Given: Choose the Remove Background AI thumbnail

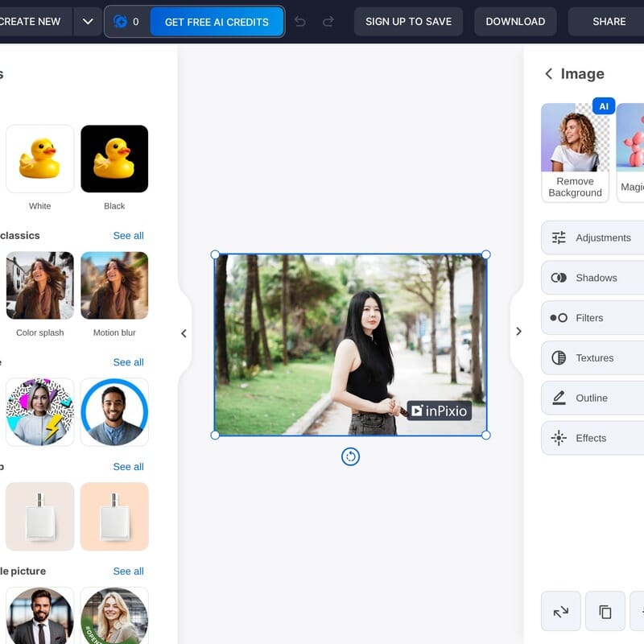Looking at the screenshot, I should click(x=575, y=152).
